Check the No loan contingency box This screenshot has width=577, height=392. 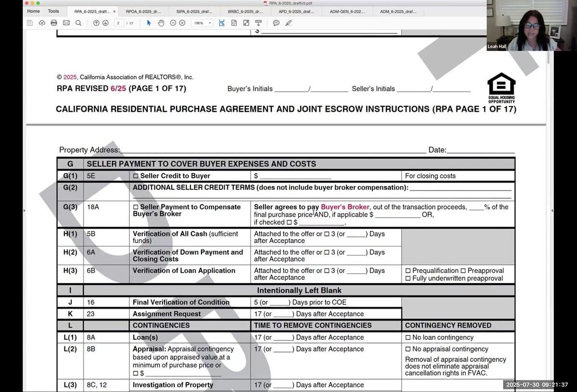pyautogui.click(x=408, y=337)
